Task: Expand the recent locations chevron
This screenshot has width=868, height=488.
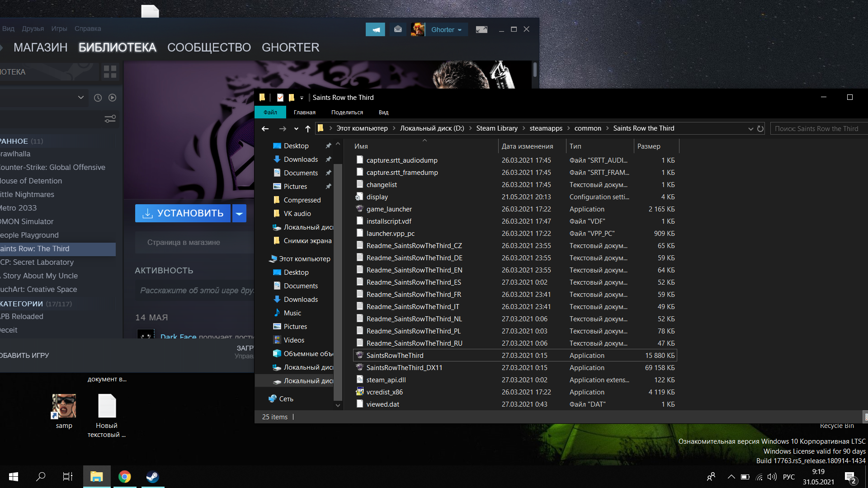Action: tap(296, 129)
